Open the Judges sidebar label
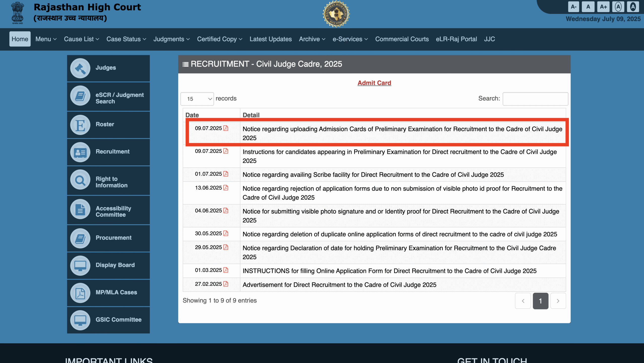Screen dimensions: 644x363 (x=106, y=67)
